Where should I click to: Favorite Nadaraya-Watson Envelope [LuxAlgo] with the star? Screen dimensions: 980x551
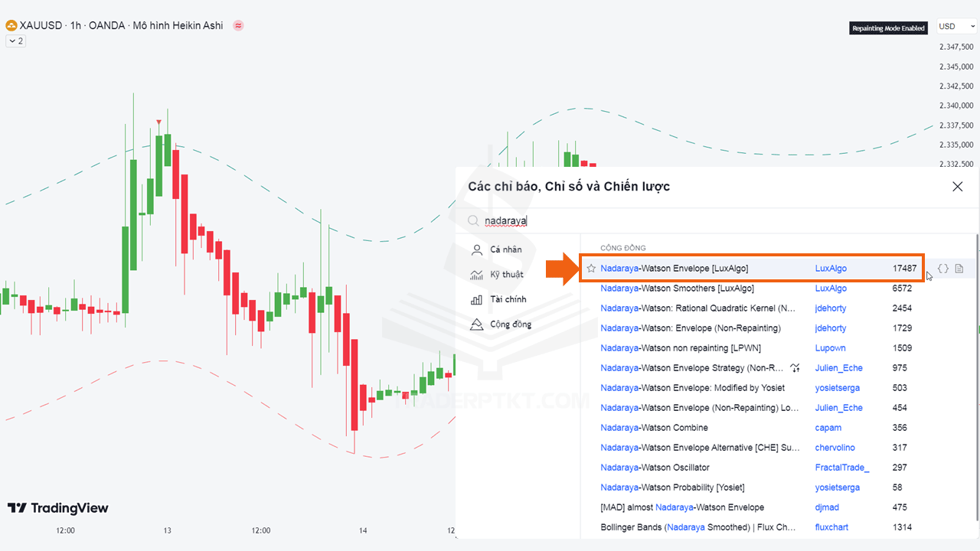(591, 269)
